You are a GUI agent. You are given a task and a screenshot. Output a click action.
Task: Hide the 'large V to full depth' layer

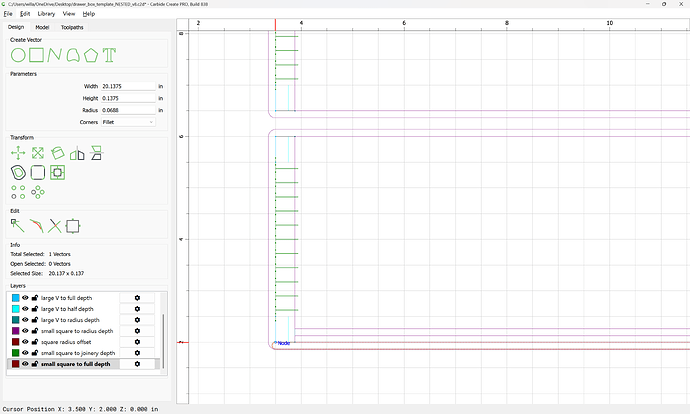point(26,298)
